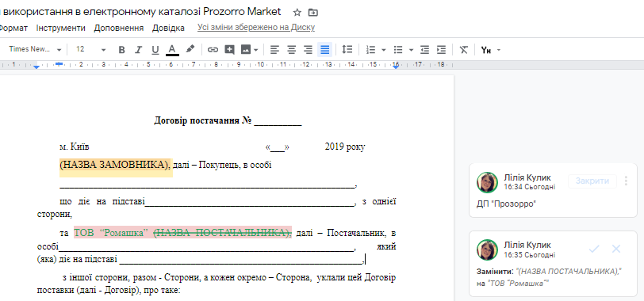Align text to the left
Screen dimensions: 644x301
274,50
